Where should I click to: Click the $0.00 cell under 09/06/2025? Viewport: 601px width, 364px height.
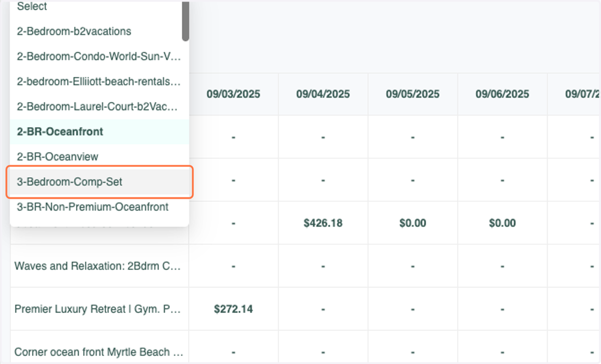[502, 223]
